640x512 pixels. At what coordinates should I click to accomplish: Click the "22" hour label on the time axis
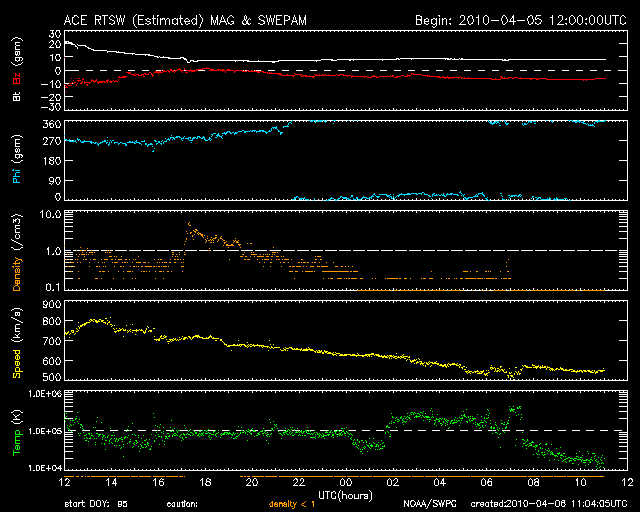299,482
